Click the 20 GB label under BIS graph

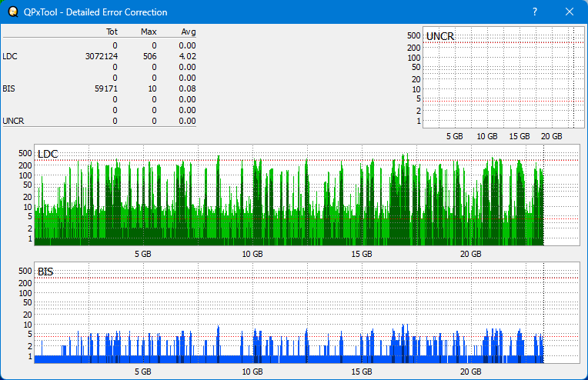click(470, 372)
